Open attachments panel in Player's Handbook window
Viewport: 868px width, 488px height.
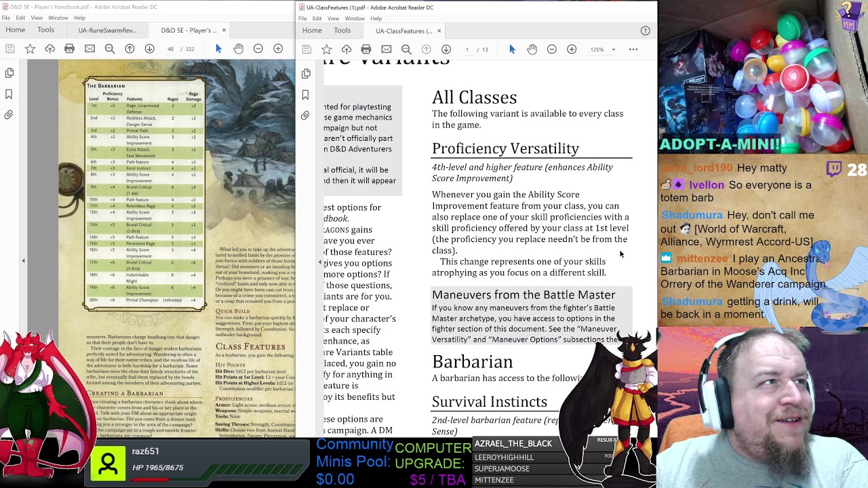[x=9, y=115]
